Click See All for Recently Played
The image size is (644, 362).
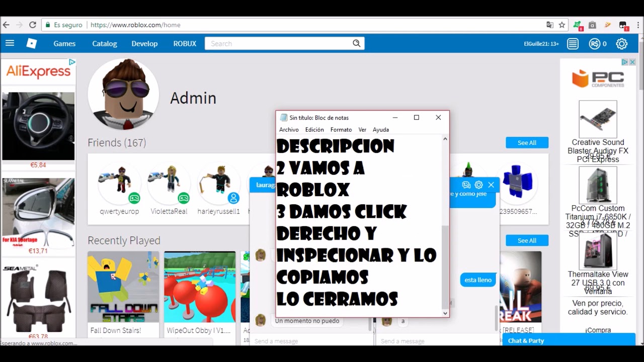point(527,240)
